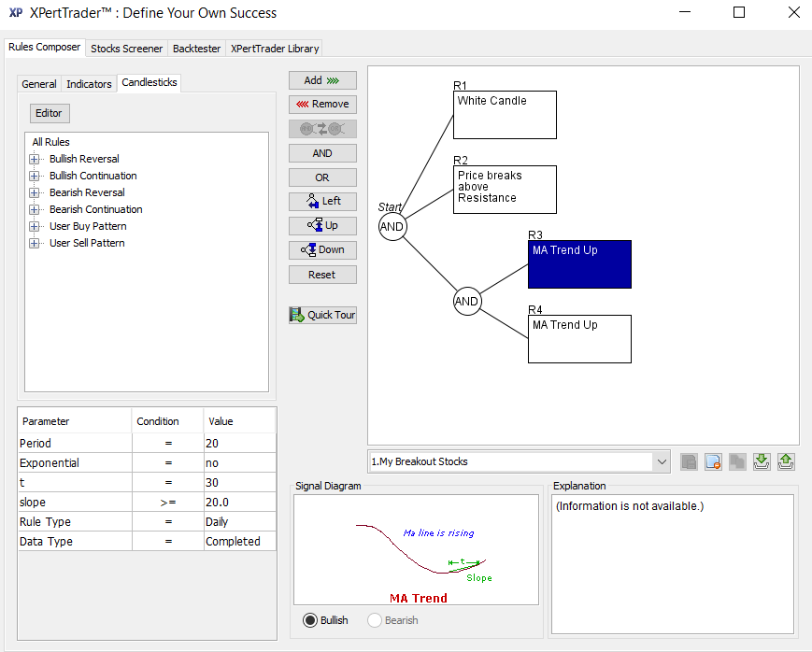Expand the User Buy Pattern node
The height and width of the screenshot is (652, 812).
[35, 226]
